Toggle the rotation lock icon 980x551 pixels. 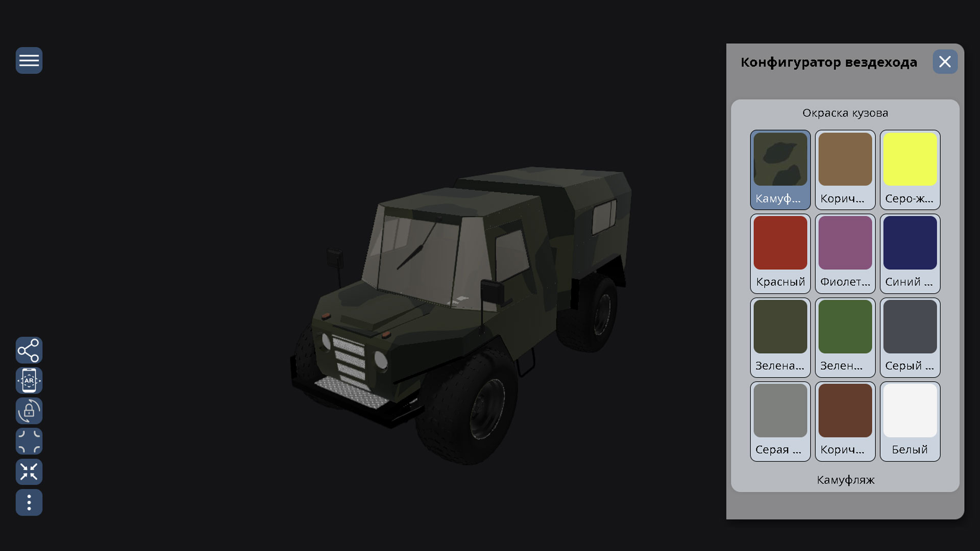click(x=29, y=411)
